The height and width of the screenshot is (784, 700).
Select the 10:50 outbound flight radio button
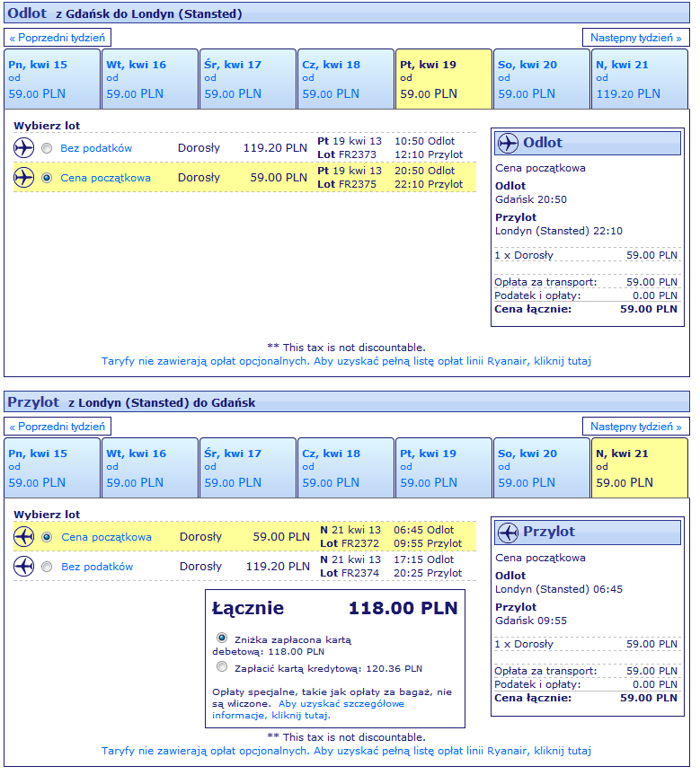coord(47,148)
